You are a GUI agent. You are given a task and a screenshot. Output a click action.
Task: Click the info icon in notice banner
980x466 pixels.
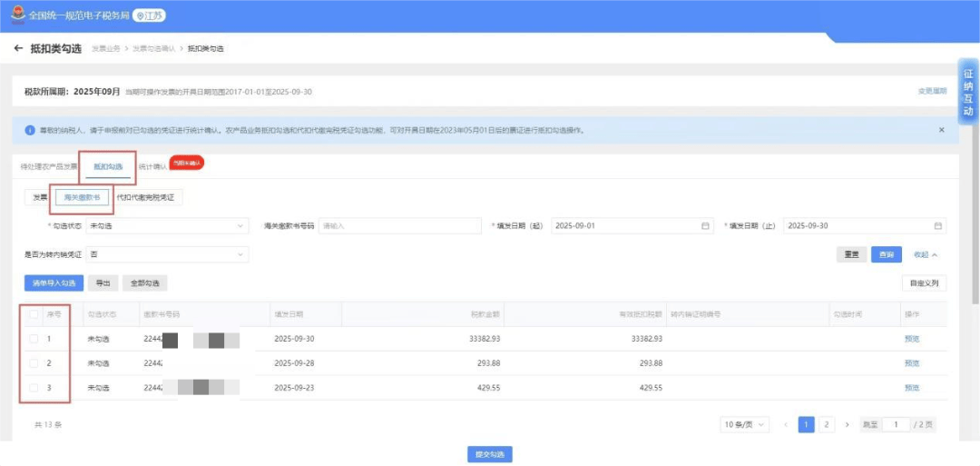click(29, 131)
